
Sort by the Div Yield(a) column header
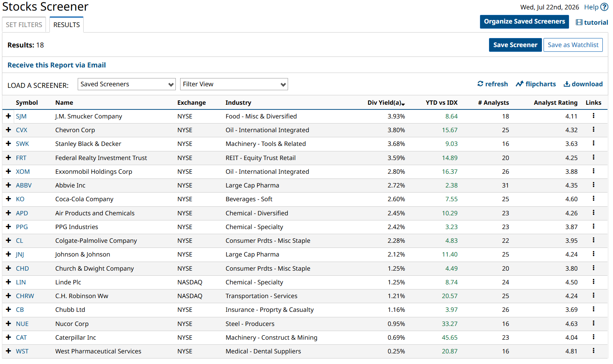click(x=386, y=103)
